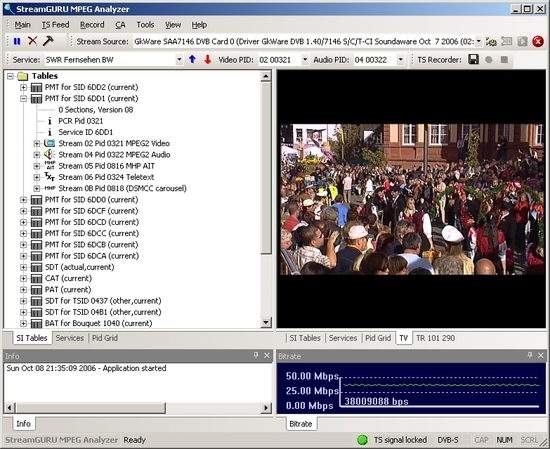
Task: Select the Info tab at bottom
Action: tap(23, 424)
